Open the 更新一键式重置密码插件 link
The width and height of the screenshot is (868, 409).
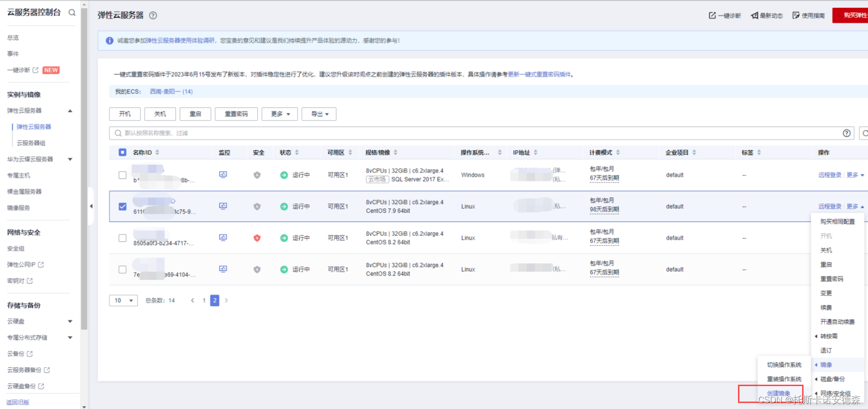pos(539,74)
